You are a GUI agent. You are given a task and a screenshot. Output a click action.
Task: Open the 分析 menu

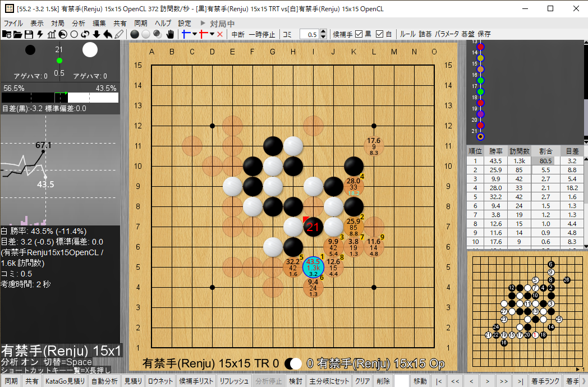(79, 24)
